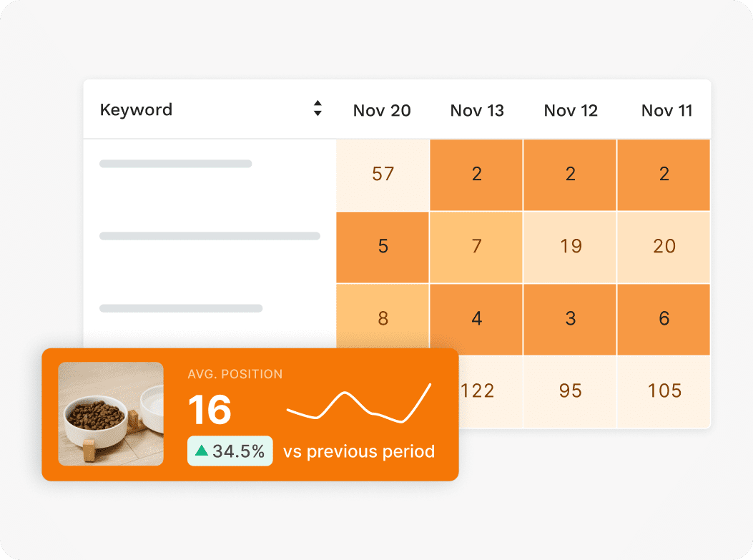This screenshot has height=560, width=753.
Task: Click the cell showing position 95
Action: [x=570, y=391]
